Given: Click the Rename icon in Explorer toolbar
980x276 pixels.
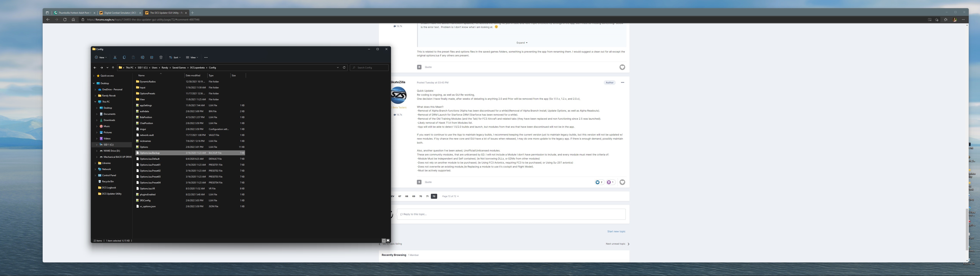Looking at the screenshot, I should [142, 58].
